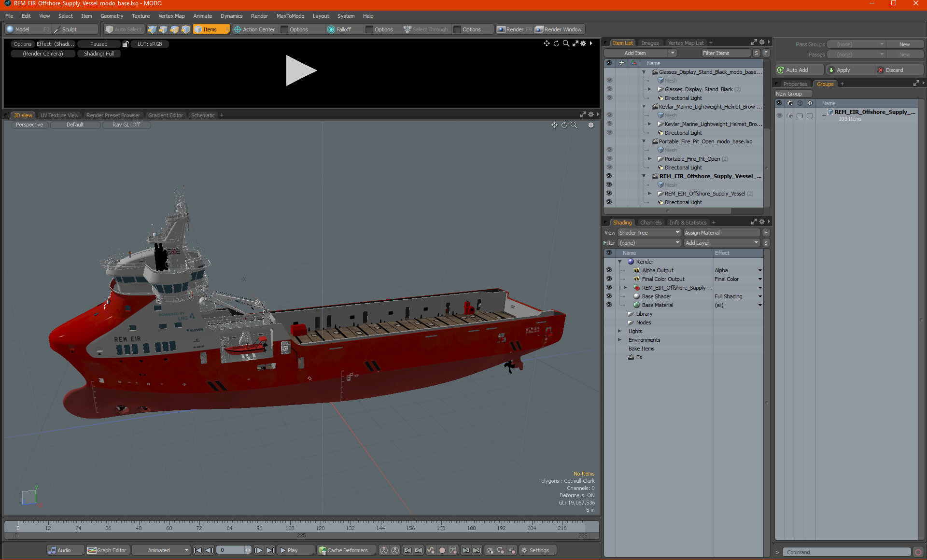The height and width of the screenshot is (560, 927).
Task: Expand Lights in Shader Tree
Action: click(620, 331)
